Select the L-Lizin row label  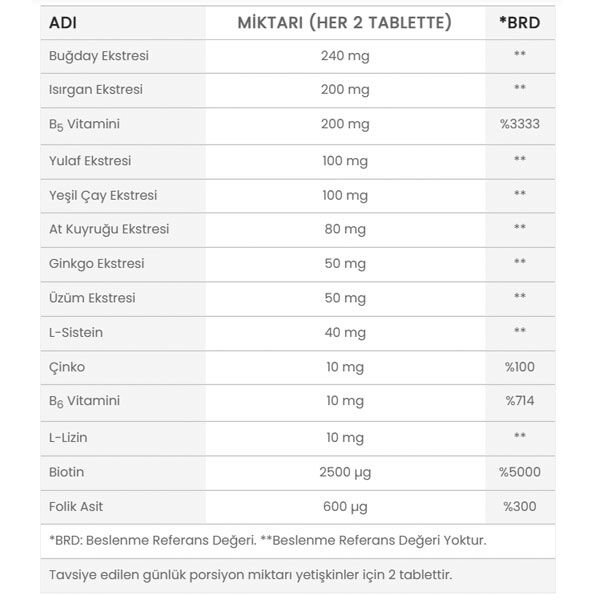pyautogui.click(x=71, y=437)
